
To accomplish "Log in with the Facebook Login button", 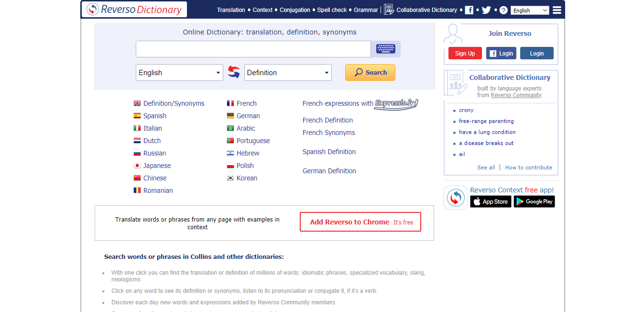I will pos(501,53).
